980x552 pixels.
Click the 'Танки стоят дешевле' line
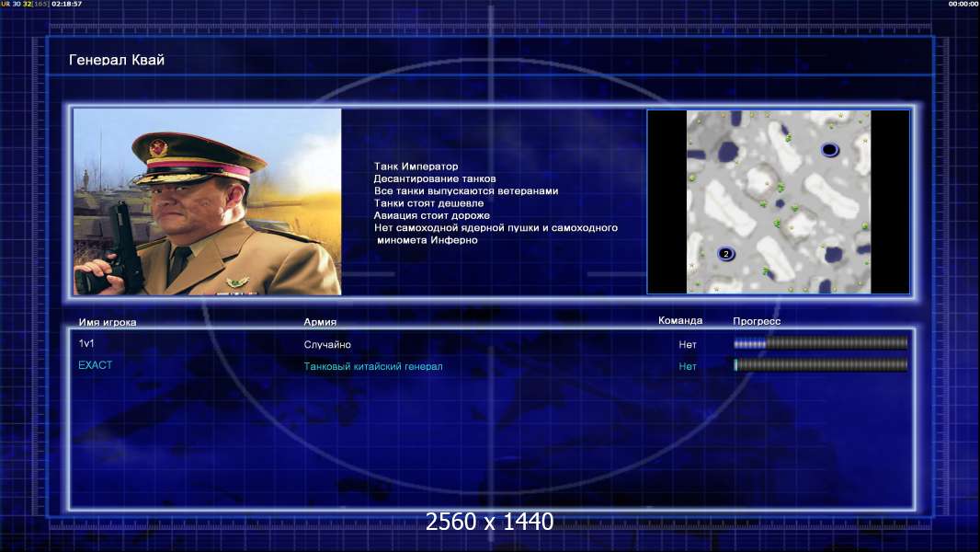click(x=428, y=203)
